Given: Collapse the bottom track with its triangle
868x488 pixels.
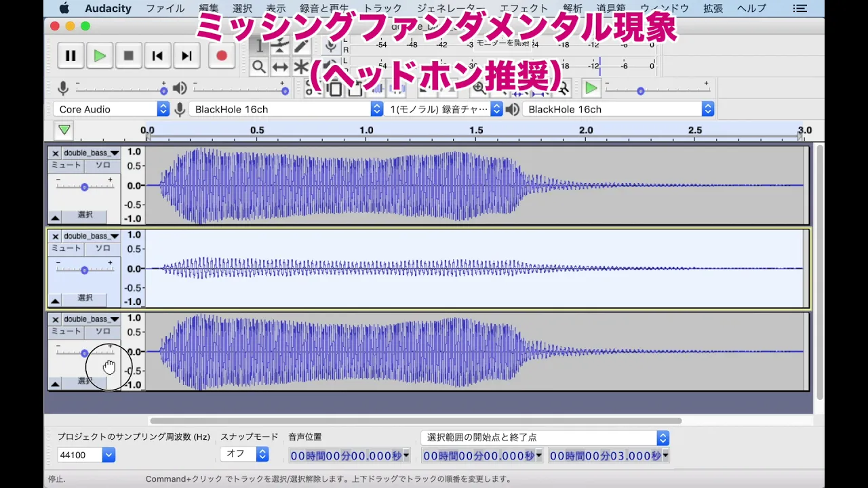Looking at the screenshot, I should (x=56, y=383).
